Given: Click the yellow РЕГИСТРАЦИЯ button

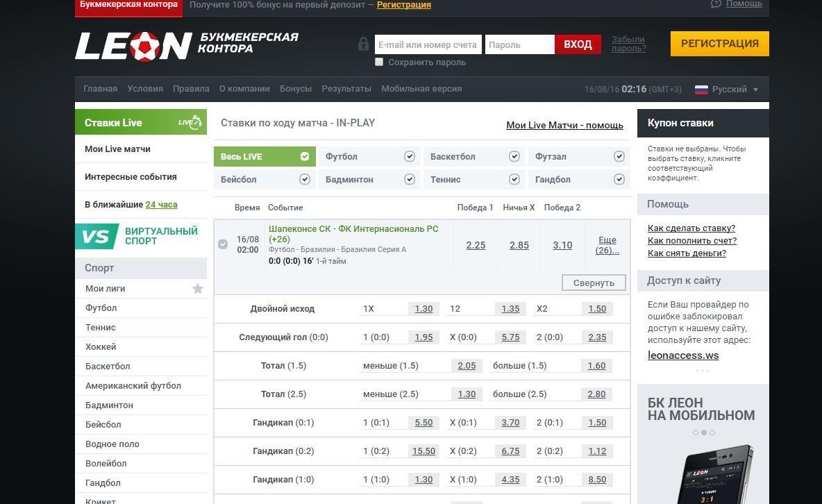Looking at the screenshot, I should (x=719, y=44).
